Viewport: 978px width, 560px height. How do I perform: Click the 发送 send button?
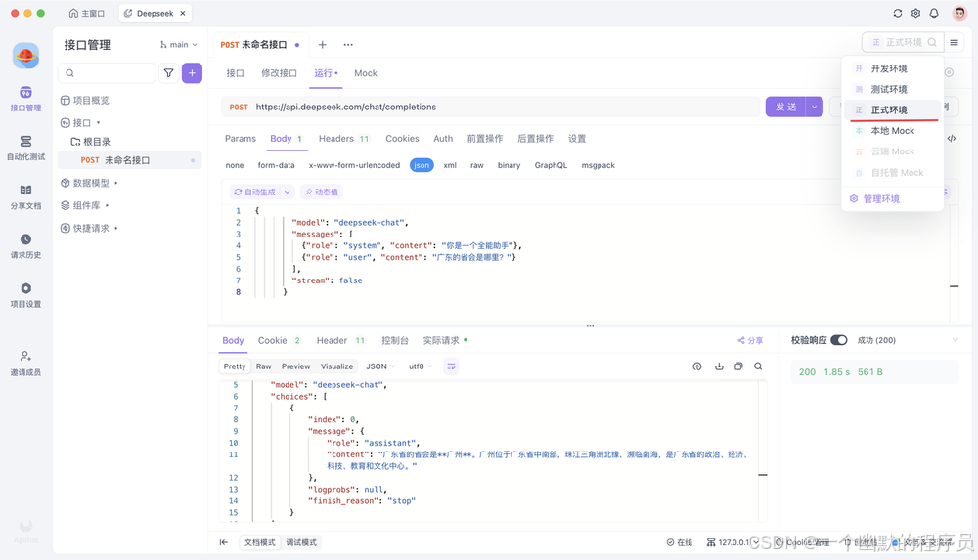[x=785, y=107]
